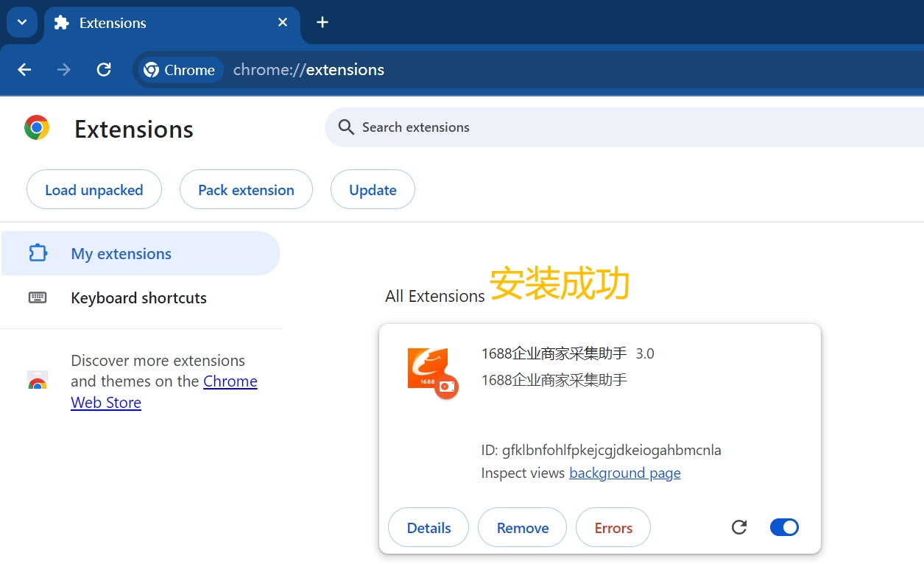This screenshot has width=924, height=564.
Task: Go forward with the forward arrow
Action: [x=64, y=70]
